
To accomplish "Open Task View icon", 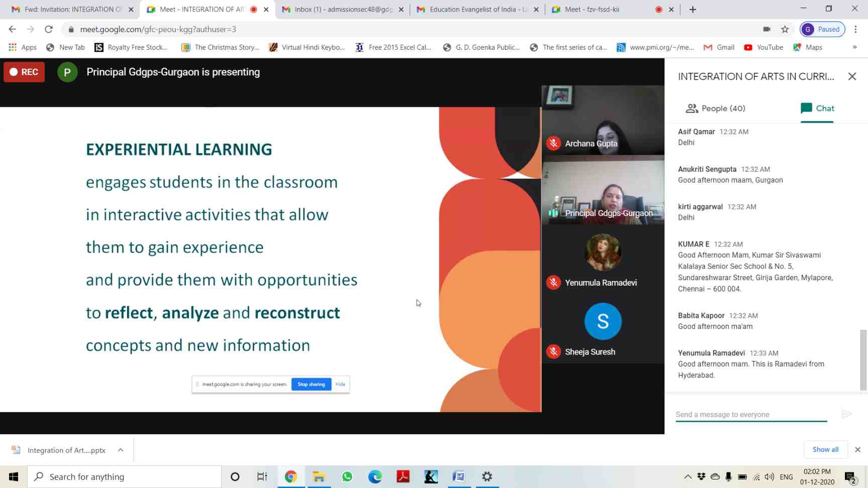I will pos(262,476).
